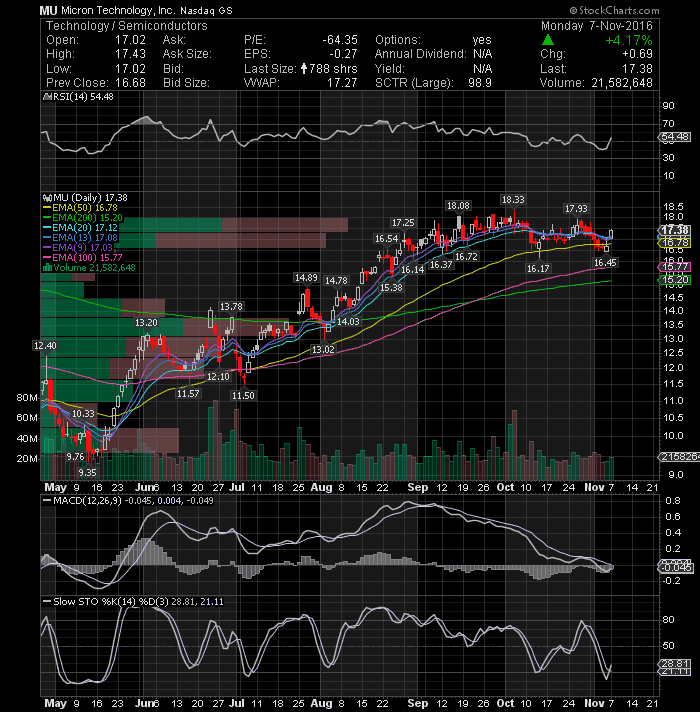The height and width of the screenshot is (712, 700).
Task: Click the small chart icon before RSI(14) label
Action: coord(45,97)
